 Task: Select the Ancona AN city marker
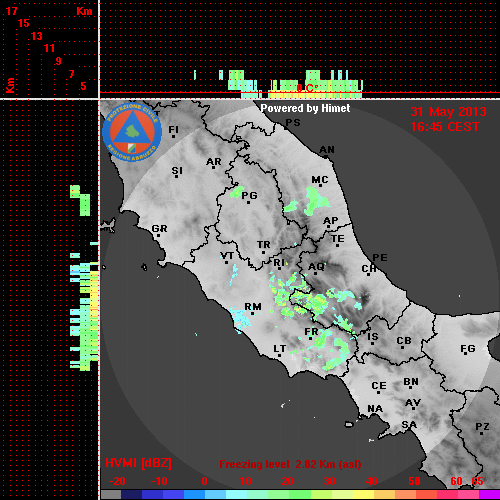pyautogui.click(x=326, y=156)
